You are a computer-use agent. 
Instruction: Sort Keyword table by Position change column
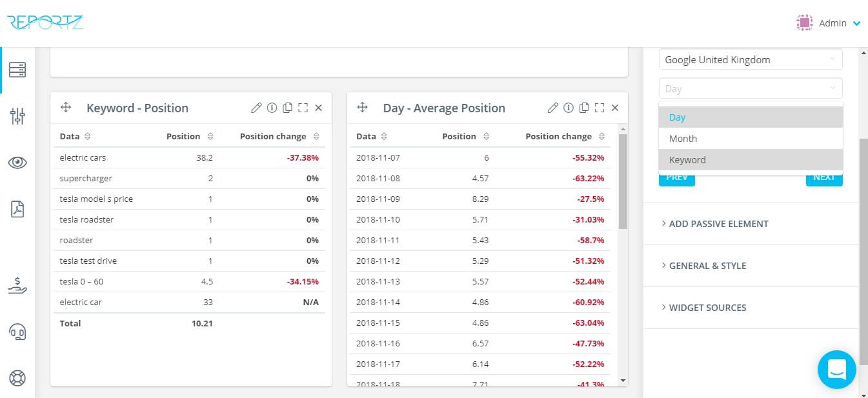316,137
